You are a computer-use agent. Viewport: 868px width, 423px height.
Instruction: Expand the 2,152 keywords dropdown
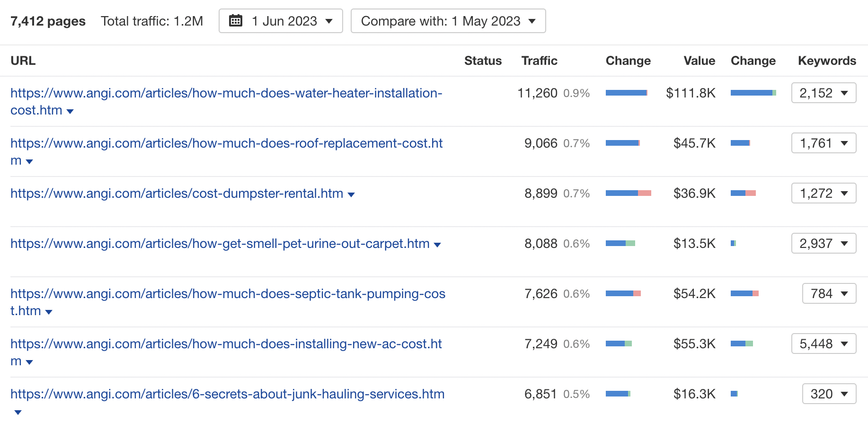click(x=824, y=93)
